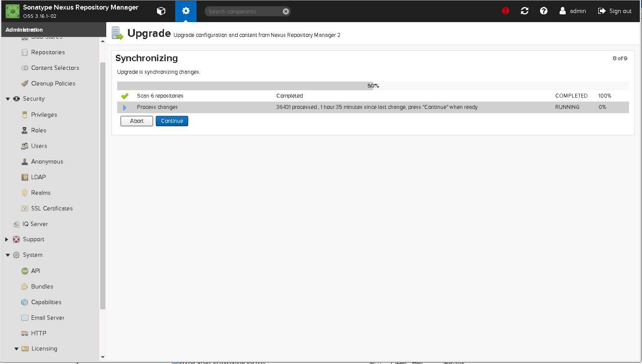Clear the search box with X icon
This screenshot has height=364, width=642.
(286, 11)
